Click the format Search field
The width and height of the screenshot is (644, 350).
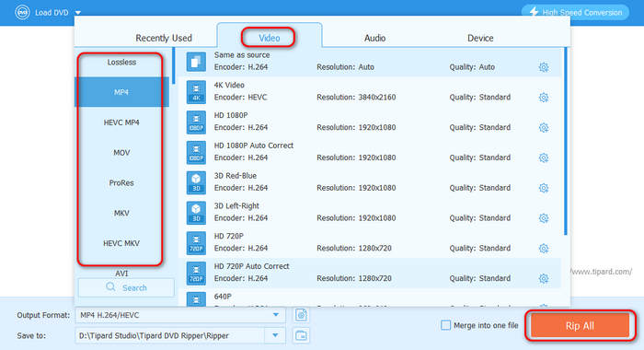(x=126, y=287)
